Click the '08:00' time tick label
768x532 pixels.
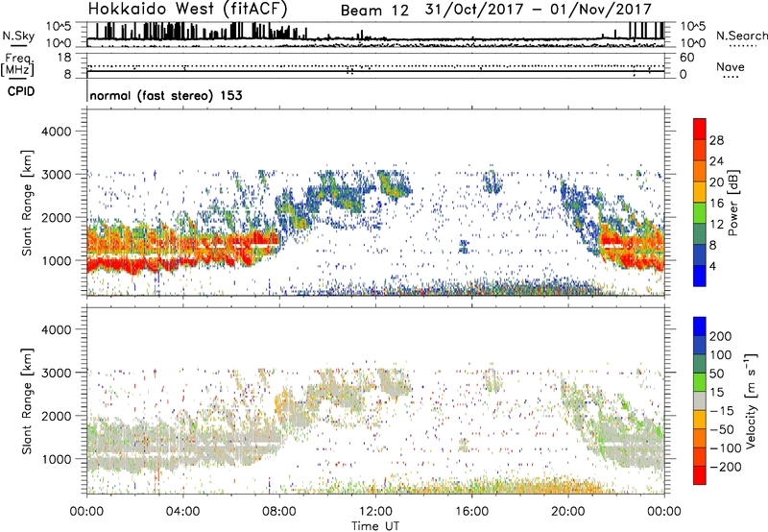pos(279,512)
